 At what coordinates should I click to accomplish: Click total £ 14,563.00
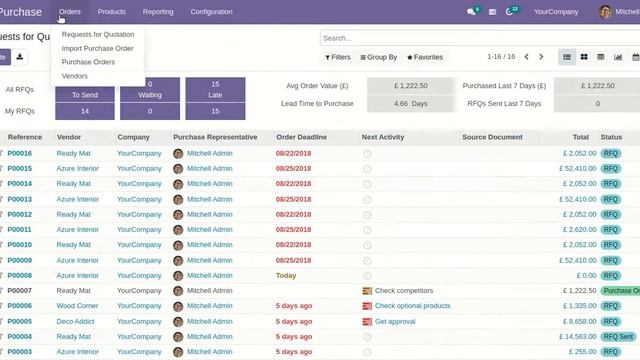point(578,337)
